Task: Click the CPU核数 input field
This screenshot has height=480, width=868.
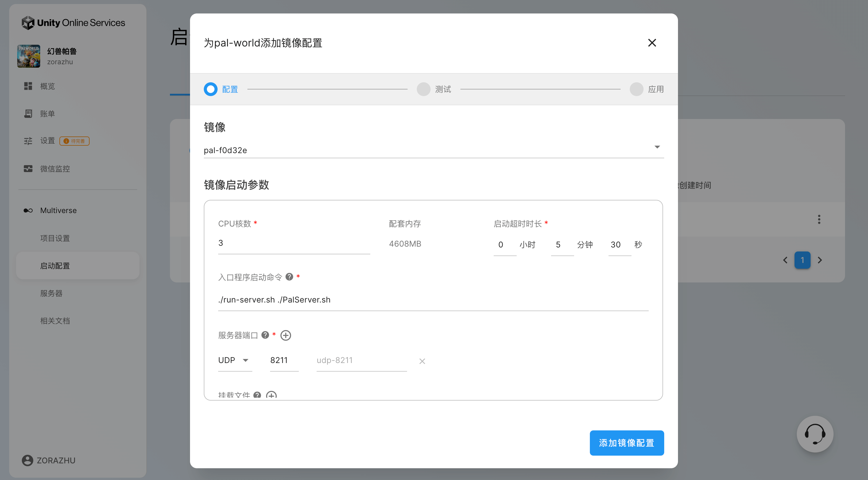Action: tap(293, 243)
